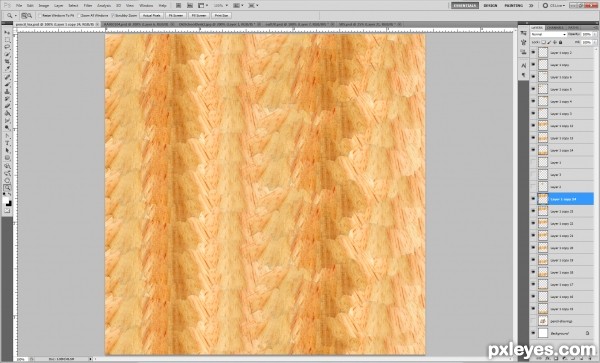Select the Dodge tool

click(7, 128)
